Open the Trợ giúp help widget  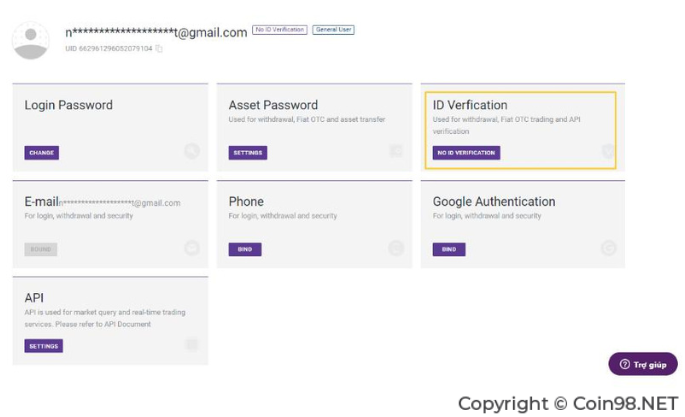click(643, 364)
